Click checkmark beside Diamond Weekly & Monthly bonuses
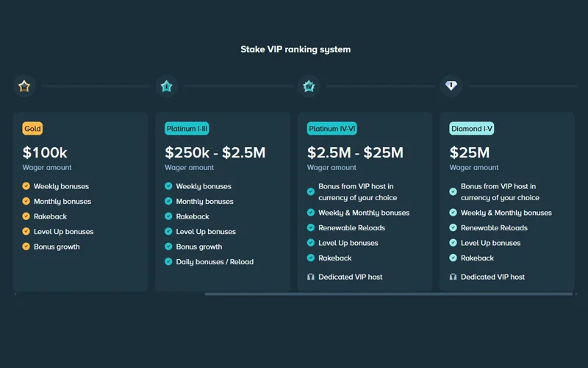This screenshot has height=368, width=588. coord(453,212)
